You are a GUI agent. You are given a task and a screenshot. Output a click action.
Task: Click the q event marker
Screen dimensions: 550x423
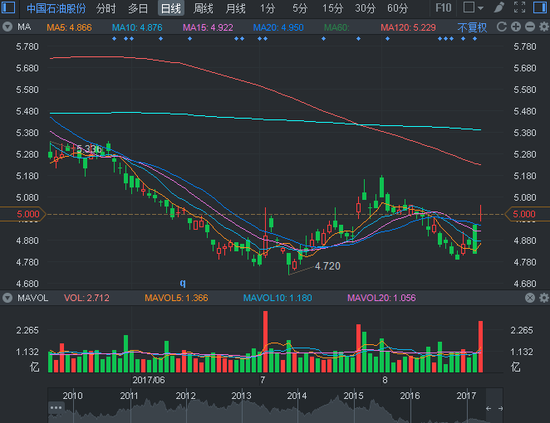click(183, 283)
